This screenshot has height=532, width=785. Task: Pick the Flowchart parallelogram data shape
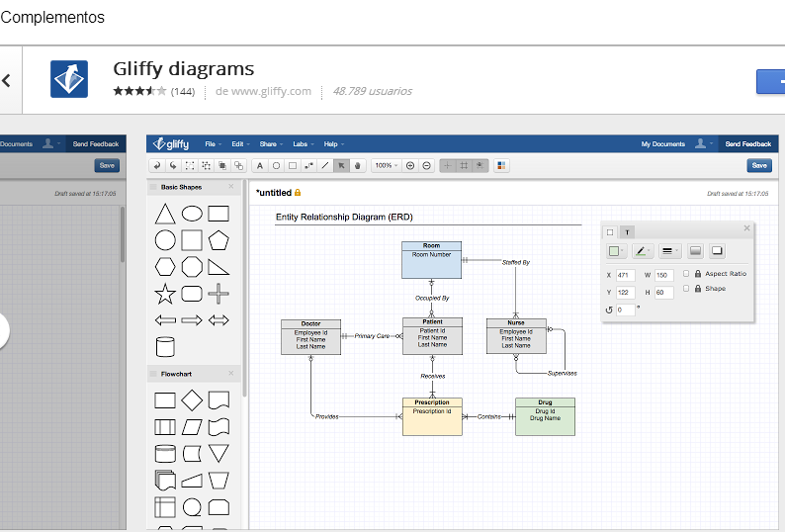tap(192, 427)
